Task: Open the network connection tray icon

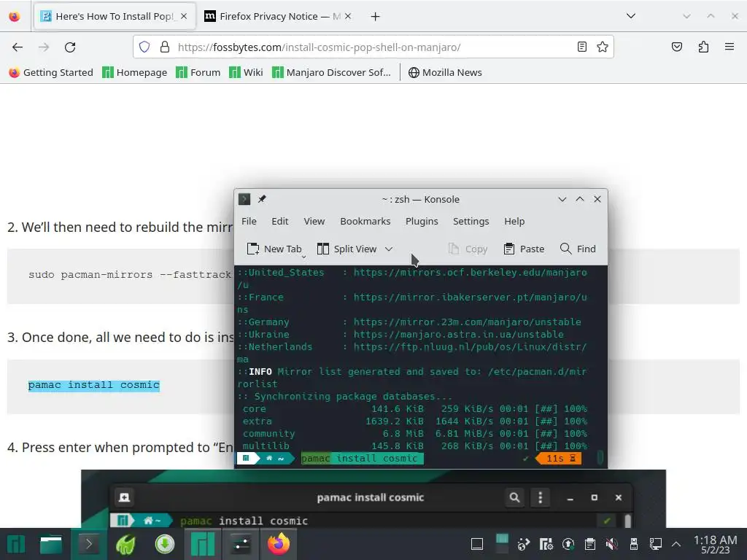Action: (656, 544)
